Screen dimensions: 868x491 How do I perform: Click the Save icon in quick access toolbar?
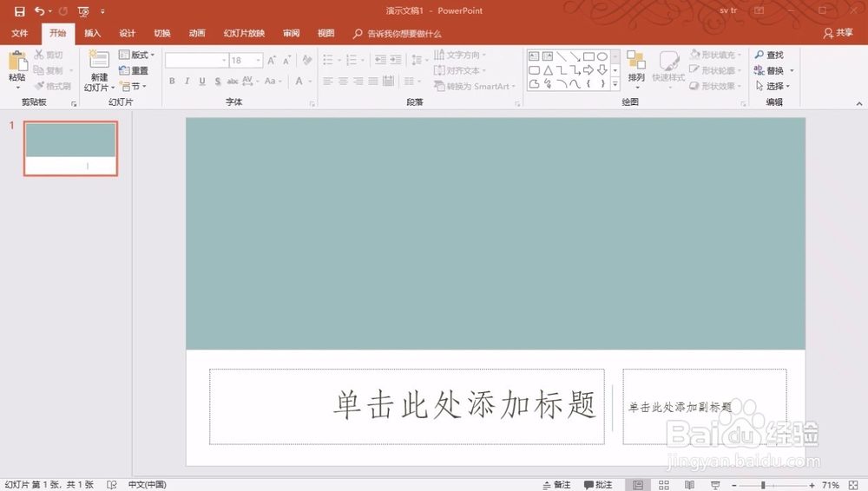coord(19,11)
